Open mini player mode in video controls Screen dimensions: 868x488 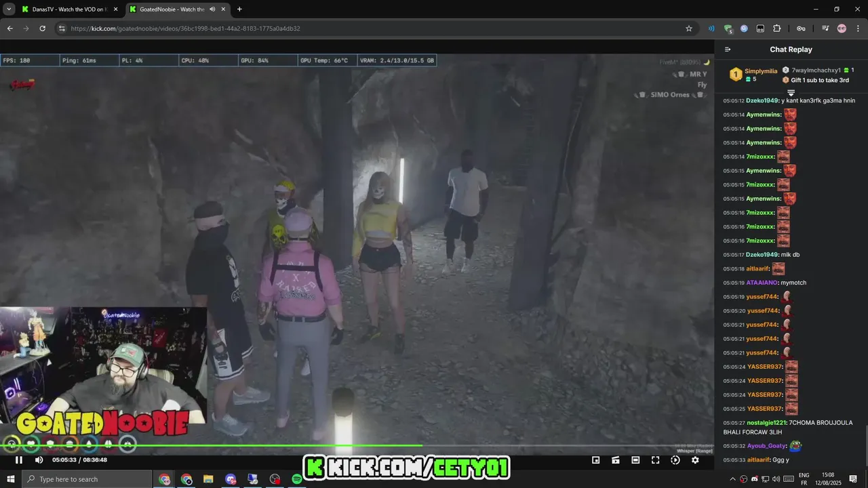coord(595,460)
